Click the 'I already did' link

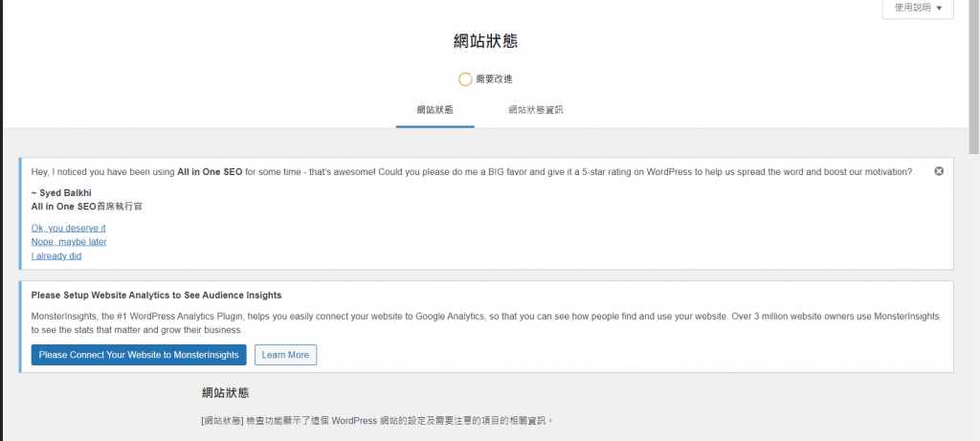click(56, 255)
